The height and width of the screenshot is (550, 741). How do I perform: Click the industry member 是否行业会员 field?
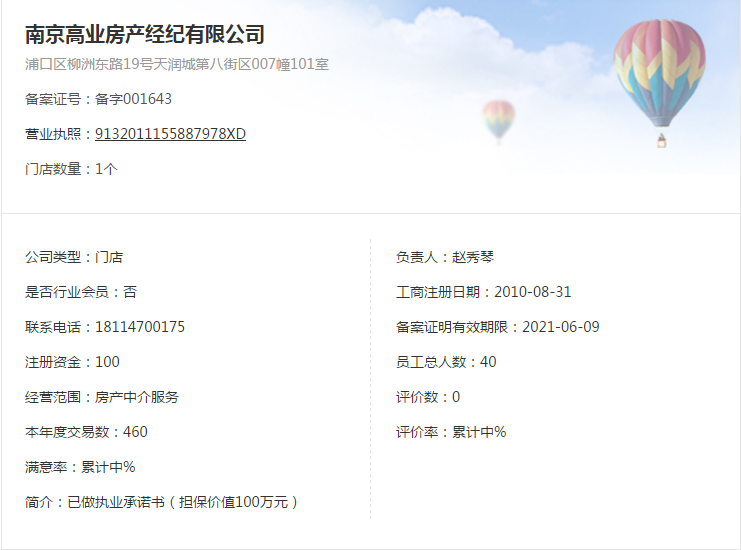81,292
